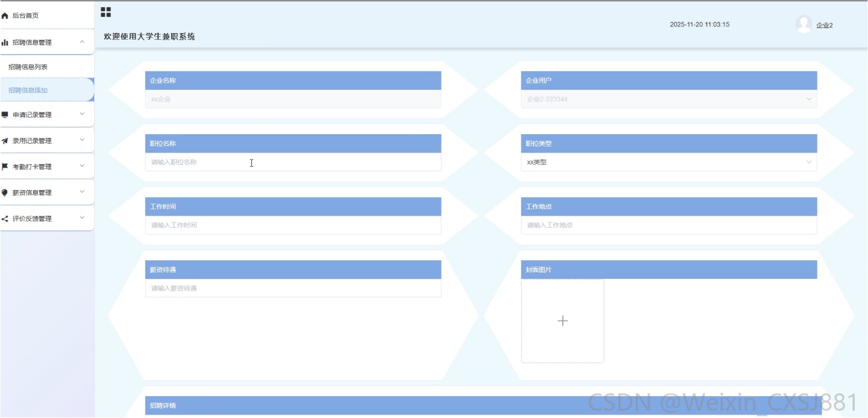
Task: Expand the 申请记录管理 menu chevron
Action: tap(82, 114)
